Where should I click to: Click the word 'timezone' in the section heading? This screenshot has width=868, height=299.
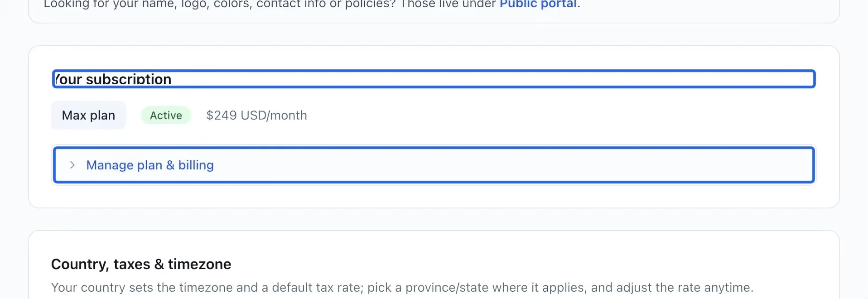pyautogui.click(x=199, y=264)
